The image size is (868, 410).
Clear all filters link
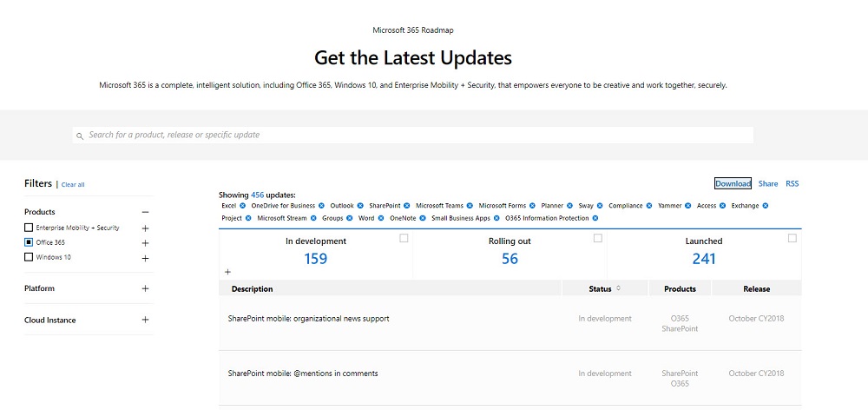tap(73, 184)
